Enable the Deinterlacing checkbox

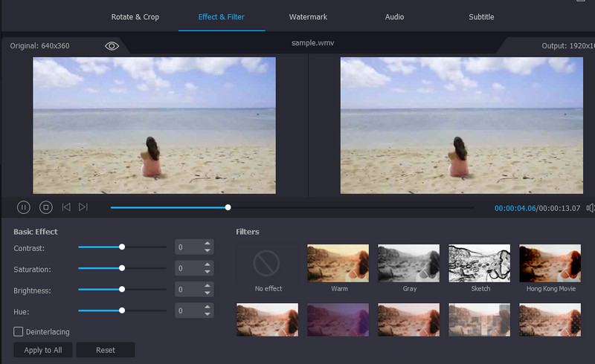(19, 331)
